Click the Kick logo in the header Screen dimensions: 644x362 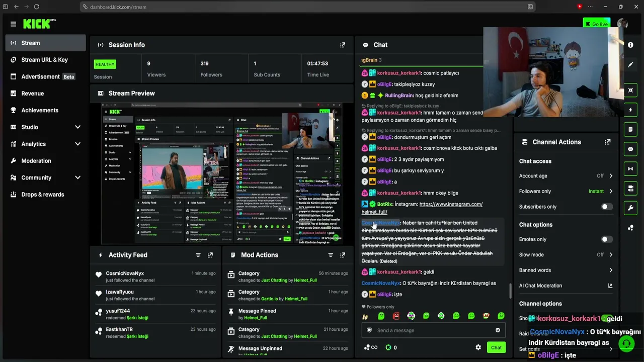(38, 24)
